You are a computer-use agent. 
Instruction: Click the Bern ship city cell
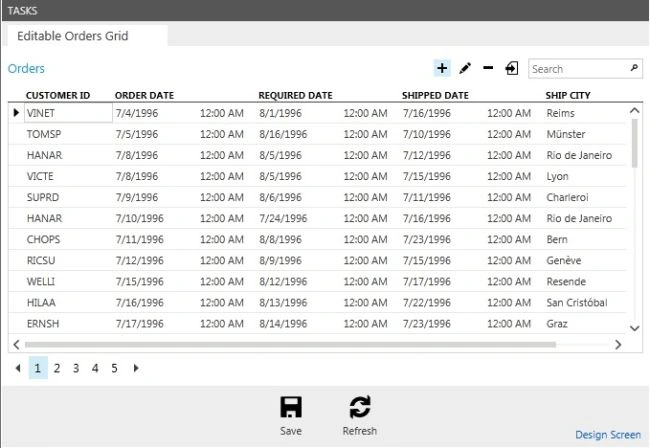557,239
